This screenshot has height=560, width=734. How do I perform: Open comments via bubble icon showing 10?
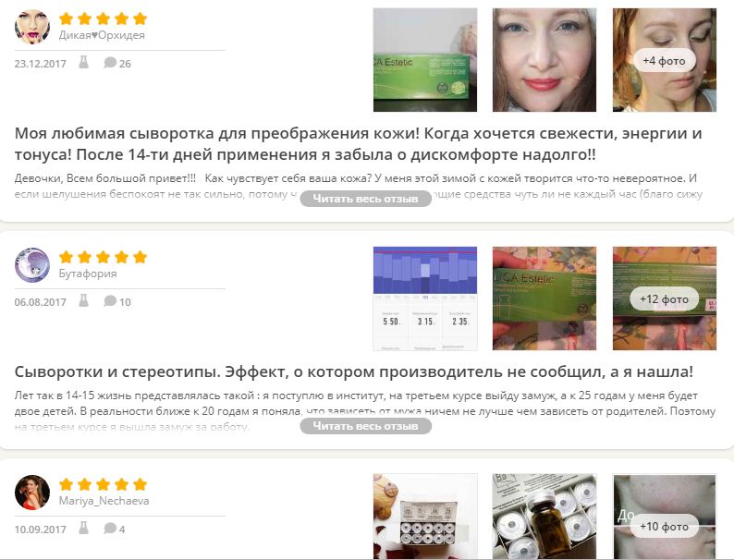point(109,301)
